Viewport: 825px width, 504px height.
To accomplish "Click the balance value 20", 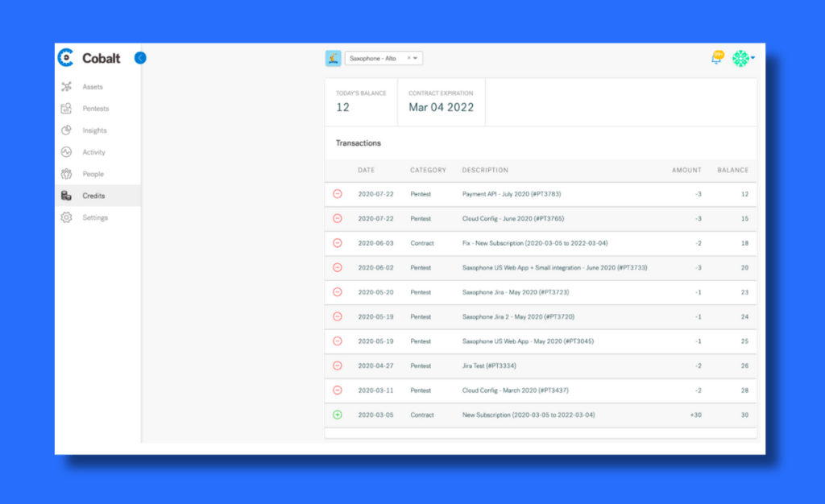I will pos(744,267).
